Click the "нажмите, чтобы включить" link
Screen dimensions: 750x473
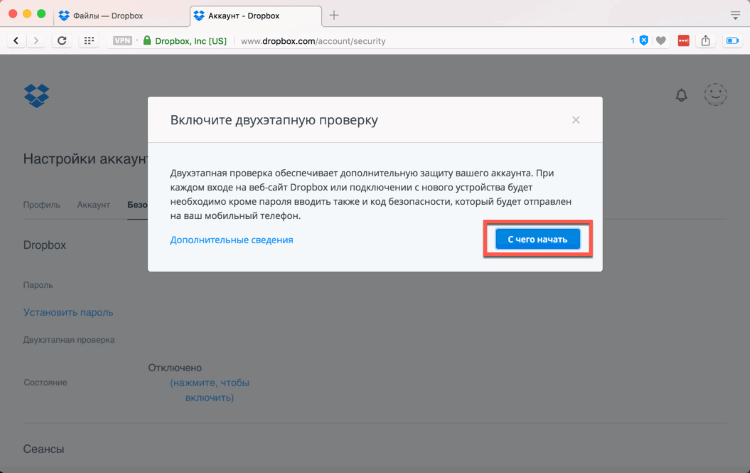210,390
